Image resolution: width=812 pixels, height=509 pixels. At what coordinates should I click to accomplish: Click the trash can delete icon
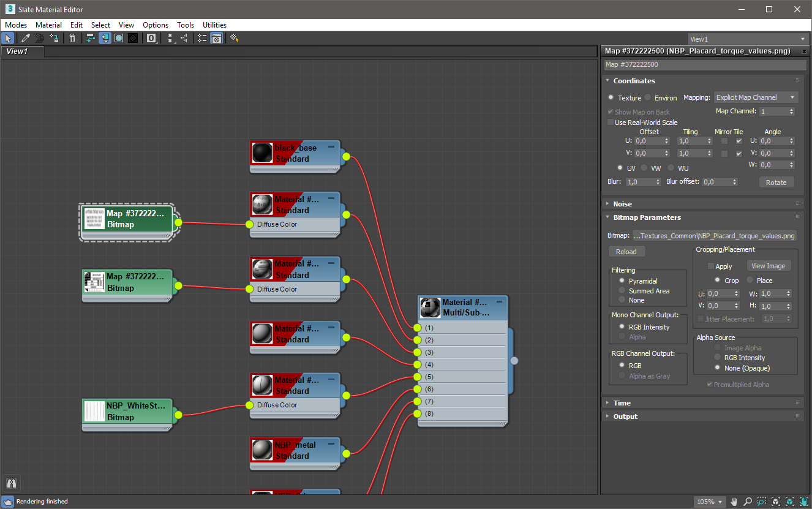click(x=72, y=38)
